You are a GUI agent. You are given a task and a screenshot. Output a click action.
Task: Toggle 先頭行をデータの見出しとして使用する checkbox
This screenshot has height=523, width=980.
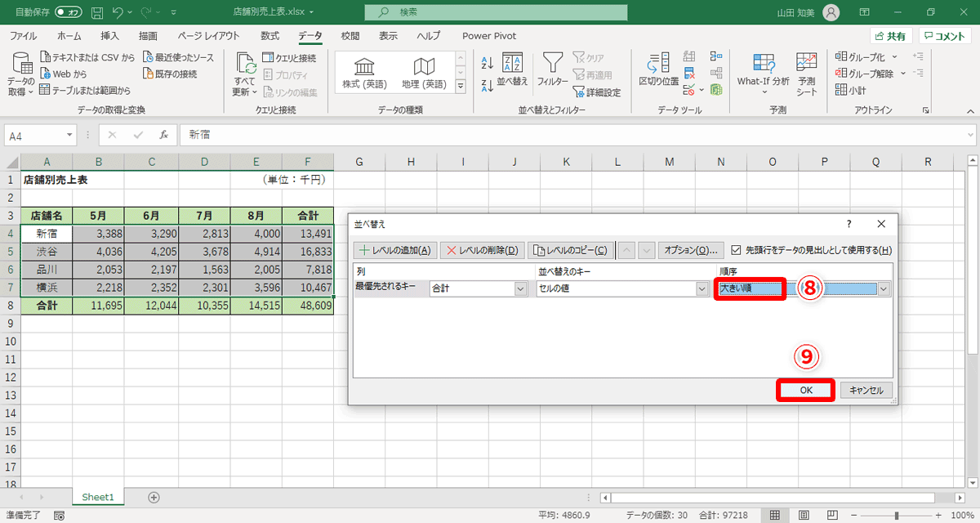point(737,250)
